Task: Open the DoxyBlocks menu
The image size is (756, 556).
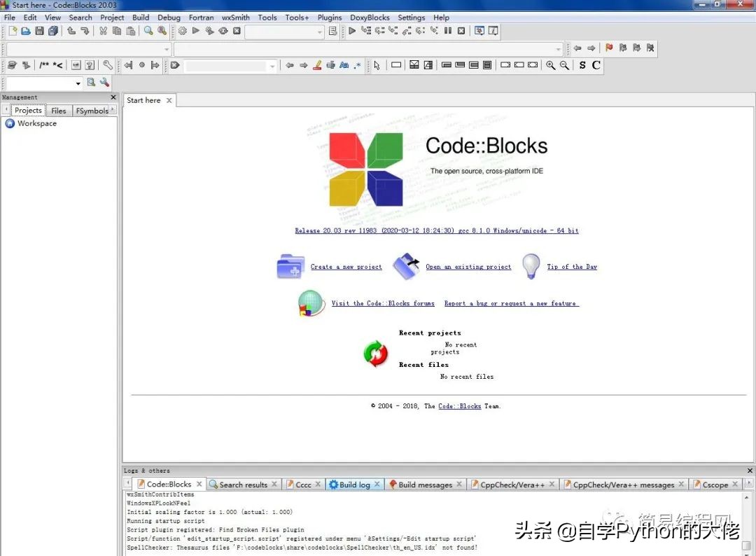Action: pos(370,18)
